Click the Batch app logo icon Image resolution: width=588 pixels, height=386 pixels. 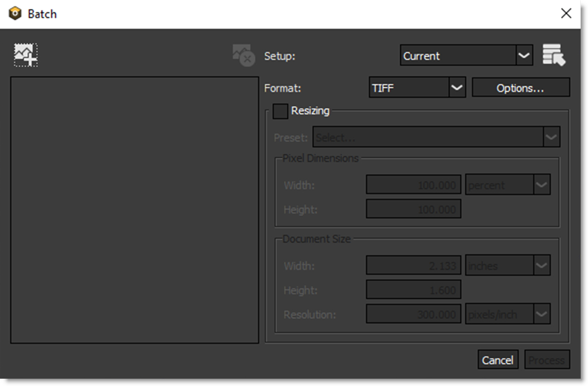pyautogui.click(x=15, y=13)
